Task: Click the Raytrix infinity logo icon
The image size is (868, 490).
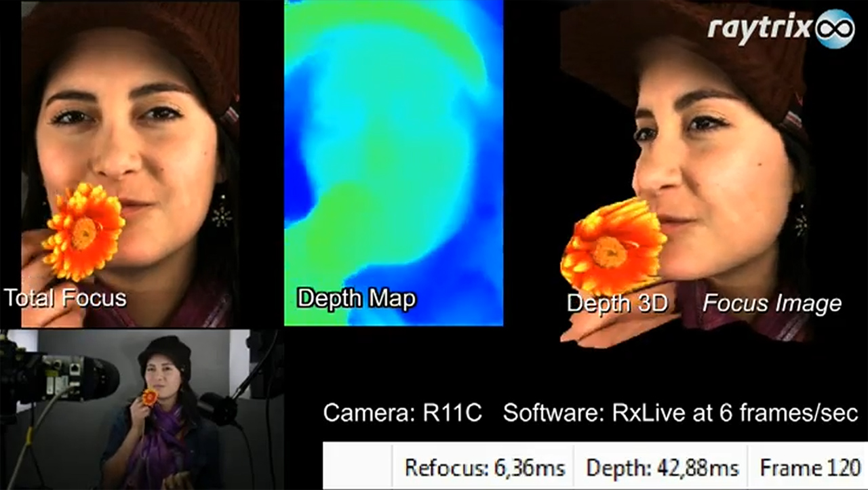Action: tap(834, 28)
